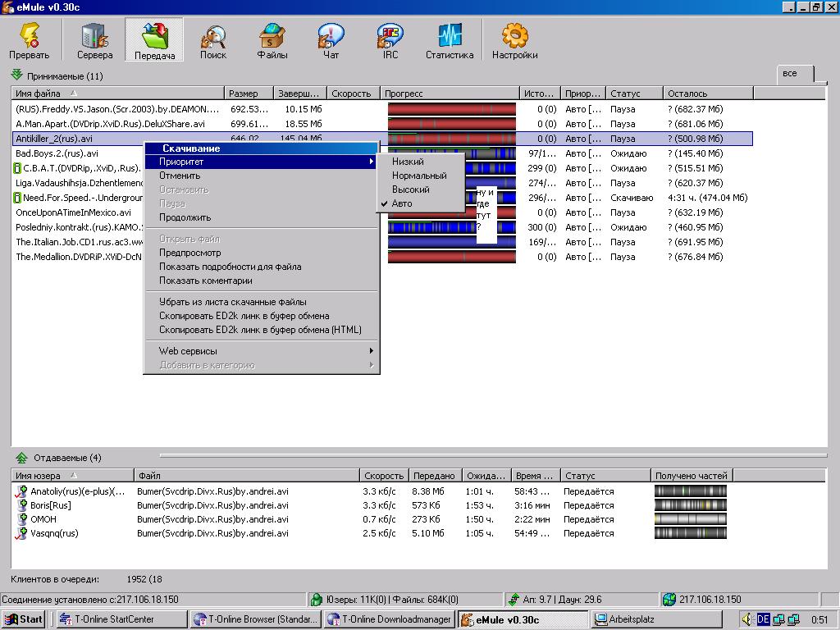Click the green uploads arrow icon beside Отдаваемые
Viewport: 840px width, 630px height.
[x=21, y=458]
